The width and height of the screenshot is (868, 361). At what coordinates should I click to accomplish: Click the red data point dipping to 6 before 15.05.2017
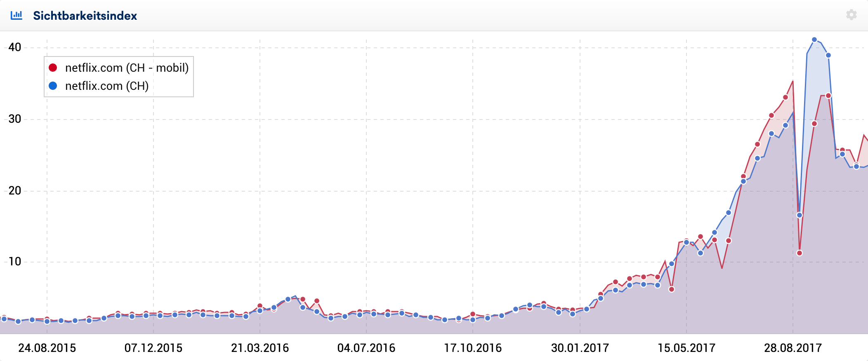pos(672,289)
